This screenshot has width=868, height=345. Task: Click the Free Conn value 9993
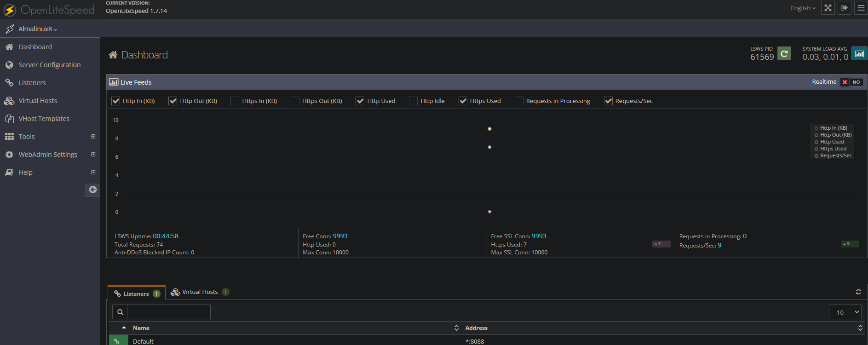coord(340,236)
